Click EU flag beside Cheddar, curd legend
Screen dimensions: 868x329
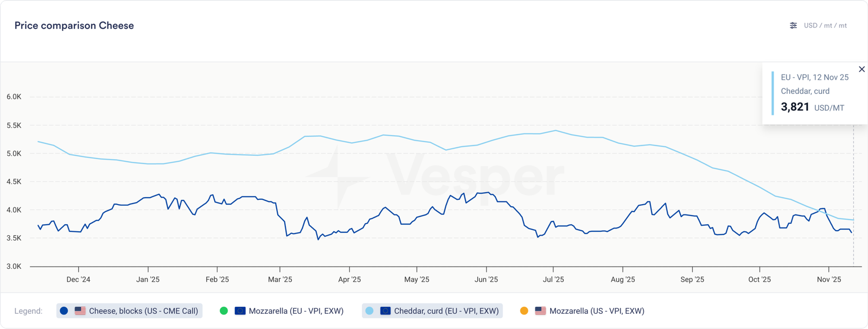[x=385, y=311]
